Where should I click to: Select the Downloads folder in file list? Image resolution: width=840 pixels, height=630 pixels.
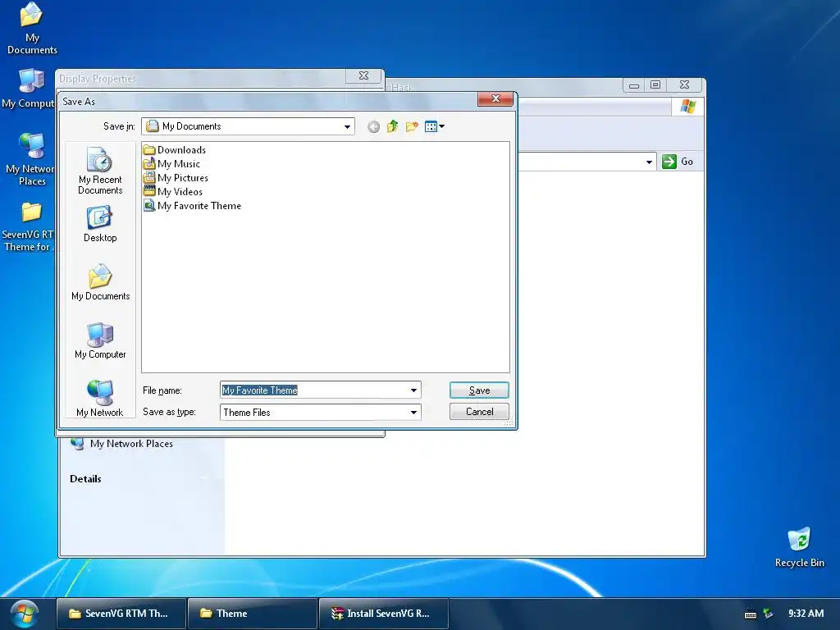(175, 150)
